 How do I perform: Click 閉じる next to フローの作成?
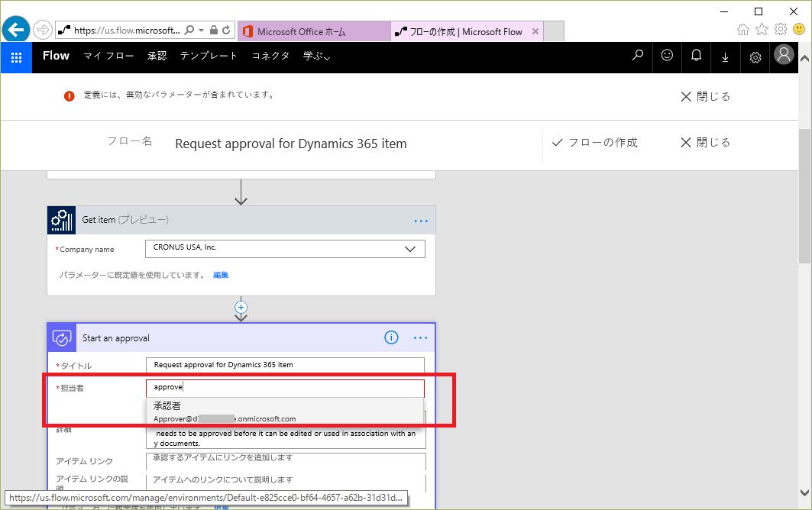coord(705,142)
